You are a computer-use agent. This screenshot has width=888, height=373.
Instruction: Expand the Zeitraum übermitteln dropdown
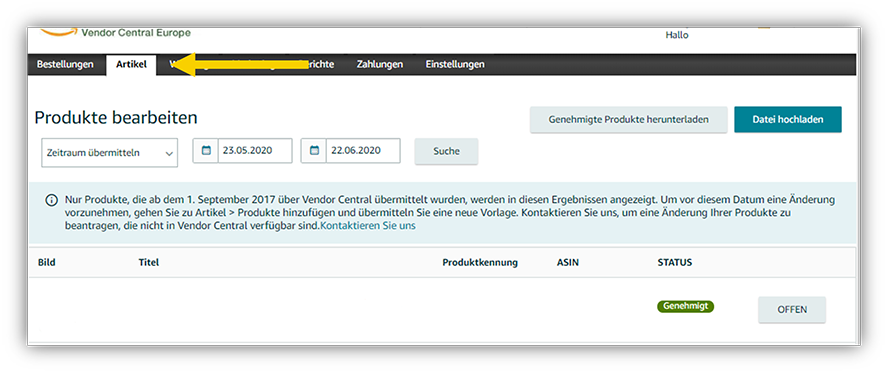pos(109,153)
